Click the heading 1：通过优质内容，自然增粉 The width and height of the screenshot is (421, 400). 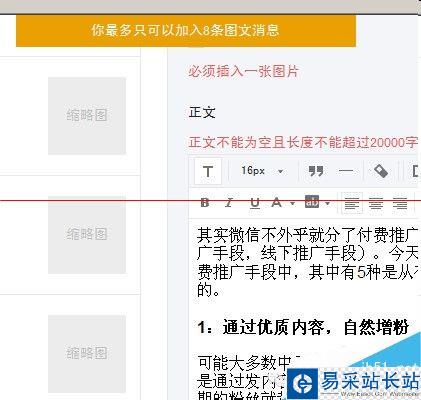click(303, 327)
